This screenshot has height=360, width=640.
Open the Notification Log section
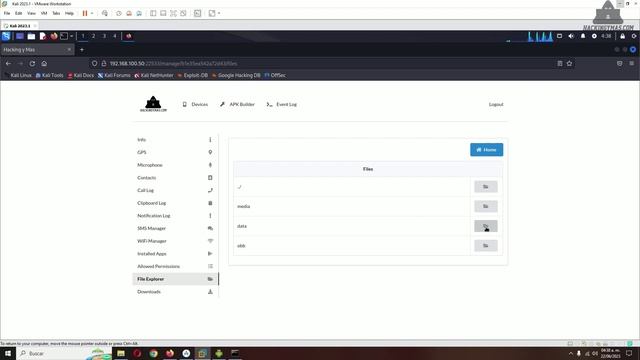[x=175, y=216]
